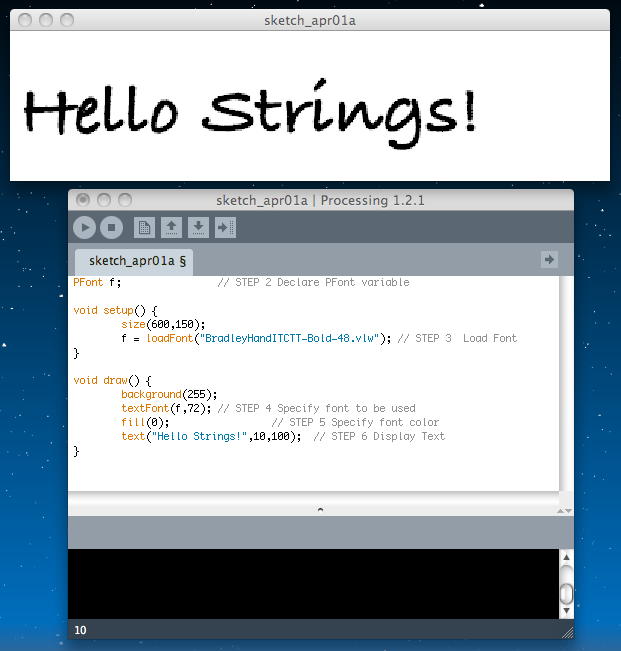Click the black console output area
The image size is (621, 651).
point(313,584)
